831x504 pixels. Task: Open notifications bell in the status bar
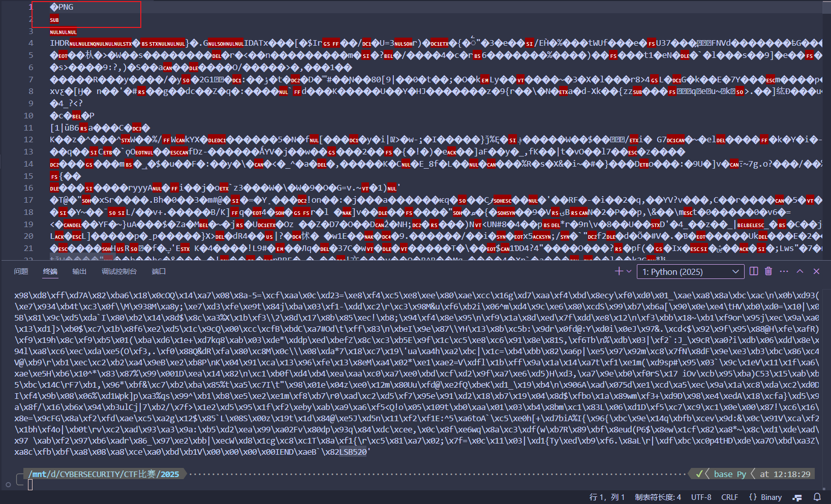tap(817, 497)
